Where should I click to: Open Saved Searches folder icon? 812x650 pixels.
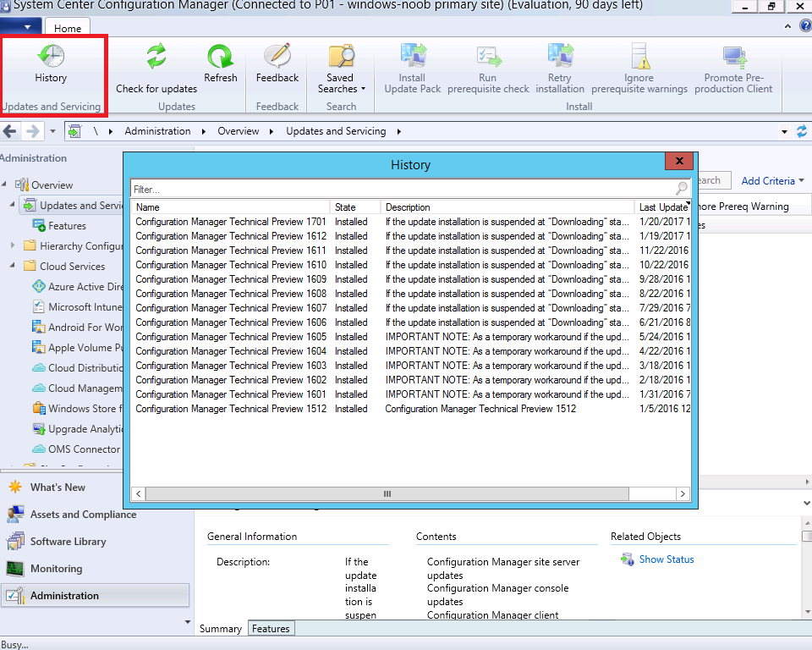click(x=341, y=56)
